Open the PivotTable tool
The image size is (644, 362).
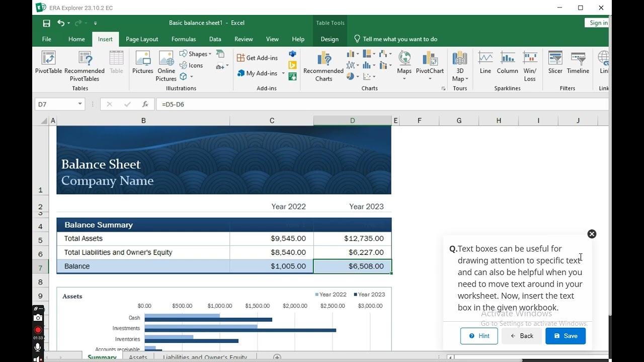[x=48, y=63]
